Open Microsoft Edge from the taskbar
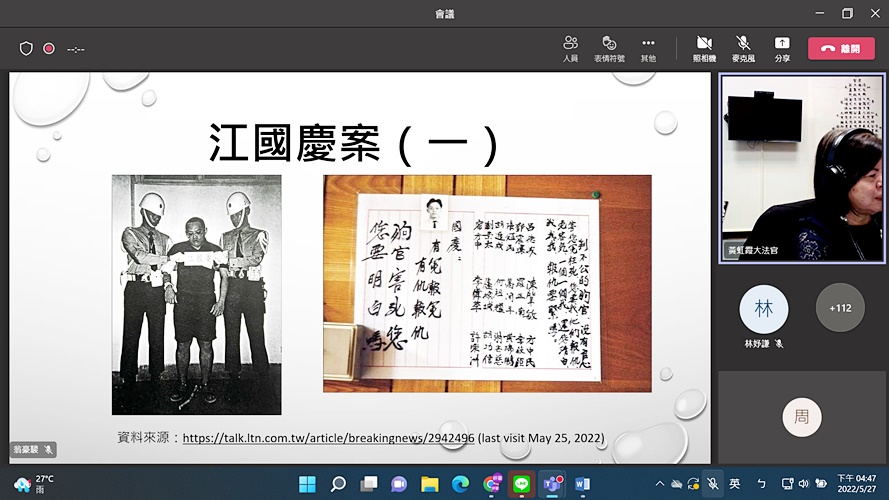The height and width of the screenshot is (500, 889). click(x=460, y=484)
